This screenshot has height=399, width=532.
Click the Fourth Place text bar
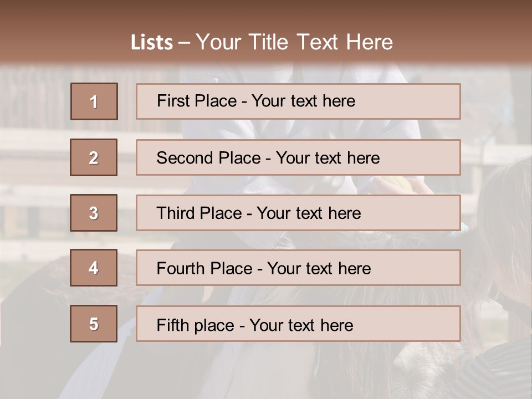[x=298, y=268]
